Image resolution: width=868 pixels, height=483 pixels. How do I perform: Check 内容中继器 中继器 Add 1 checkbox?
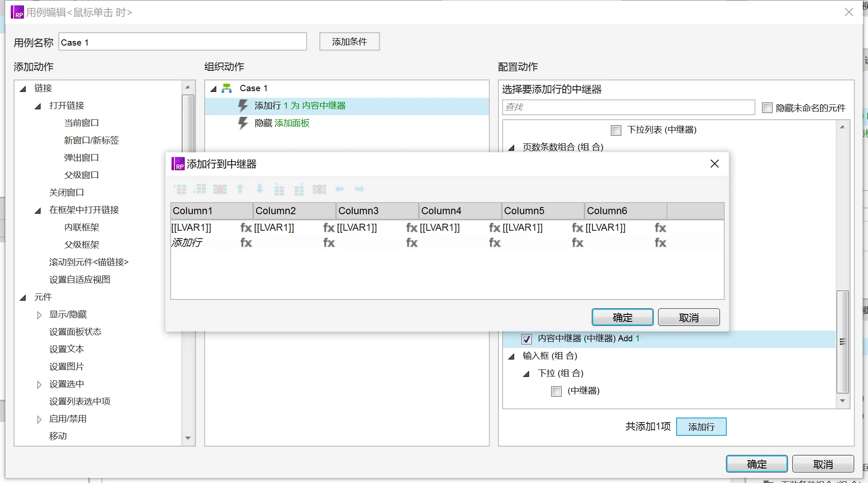click(526, 338)
